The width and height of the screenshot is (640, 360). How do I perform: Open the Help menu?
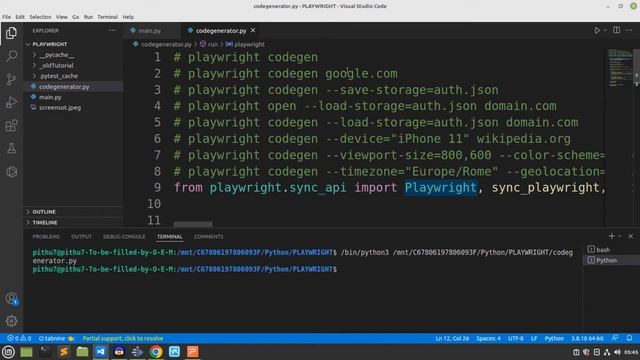tap(128, 17)
